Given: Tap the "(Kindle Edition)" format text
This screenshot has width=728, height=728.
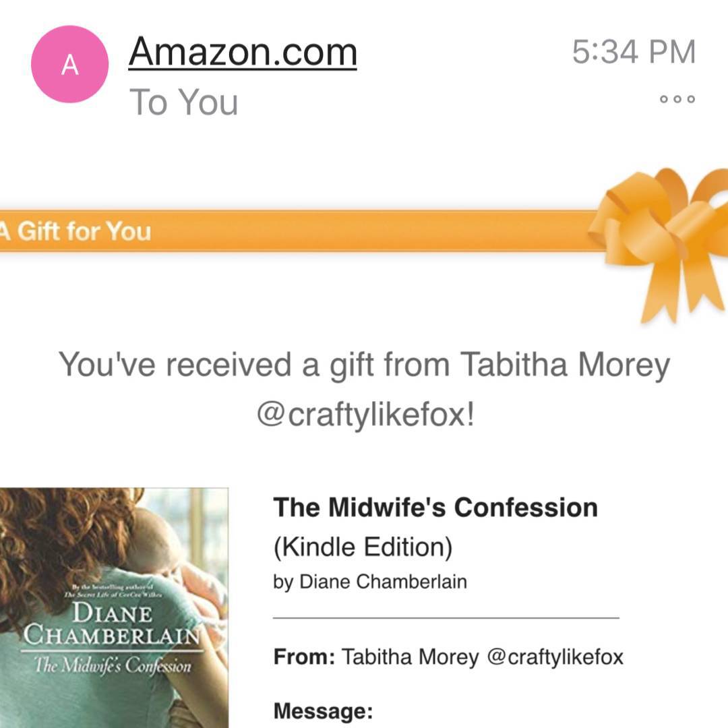Looking at the screenshot, I should click(362, 547).
